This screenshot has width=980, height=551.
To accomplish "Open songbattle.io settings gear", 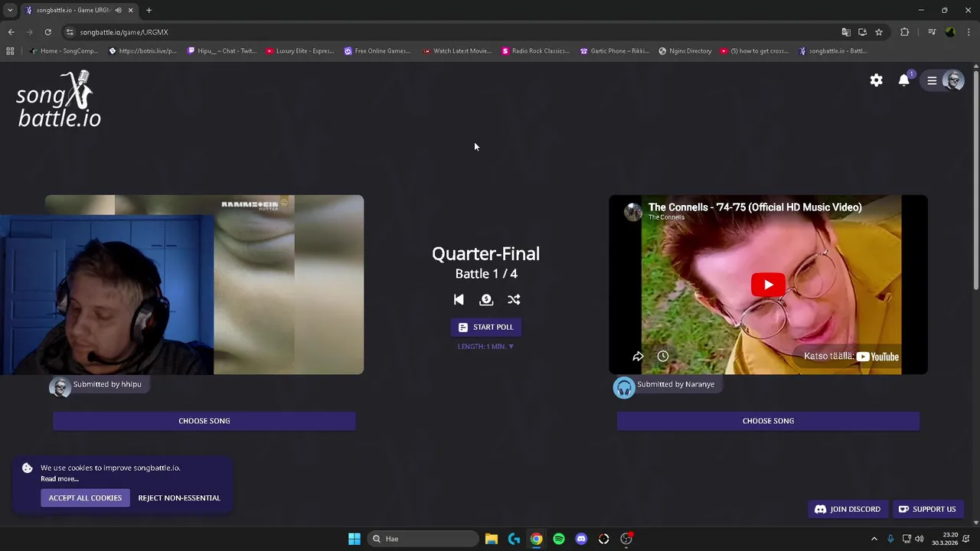I will (877, 80).
